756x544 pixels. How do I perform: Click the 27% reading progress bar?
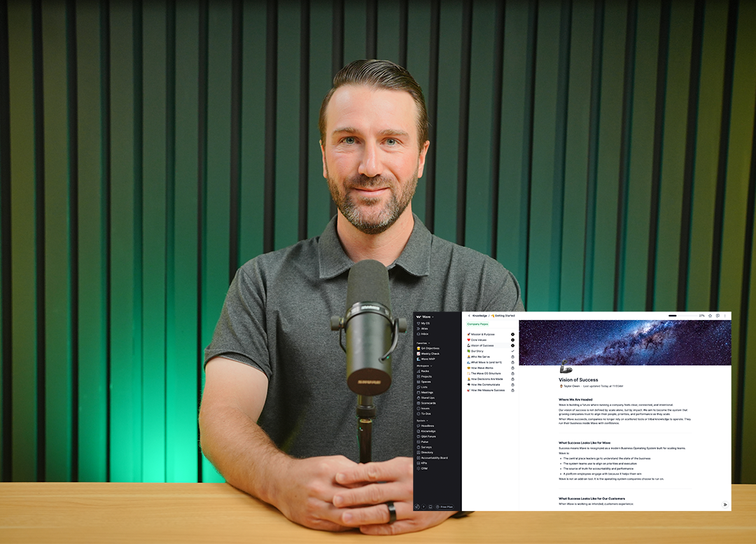coord(683,316)
